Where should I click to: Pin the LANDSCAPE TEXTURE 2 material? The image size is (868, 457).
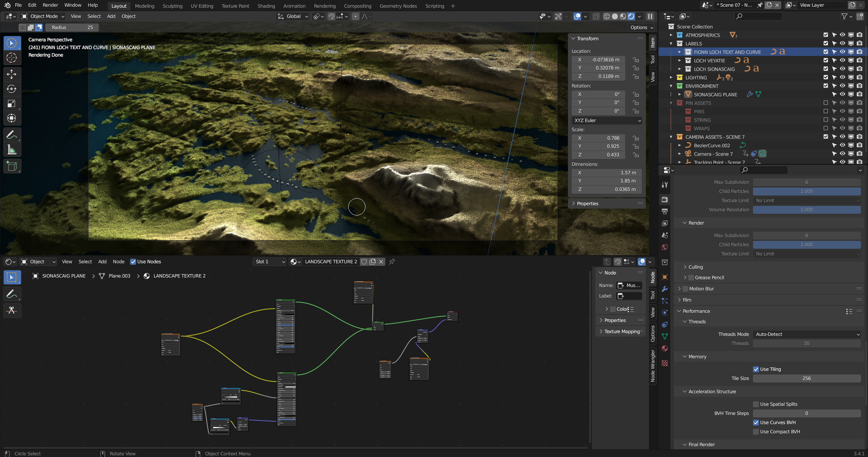pos(392,262)
